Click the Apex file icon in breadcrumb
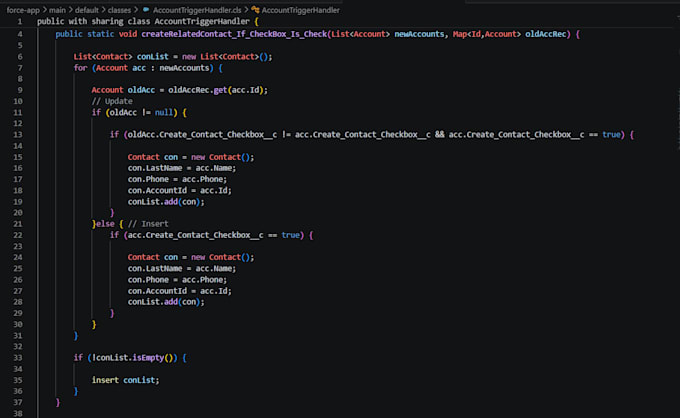 (x=146, y=10)
